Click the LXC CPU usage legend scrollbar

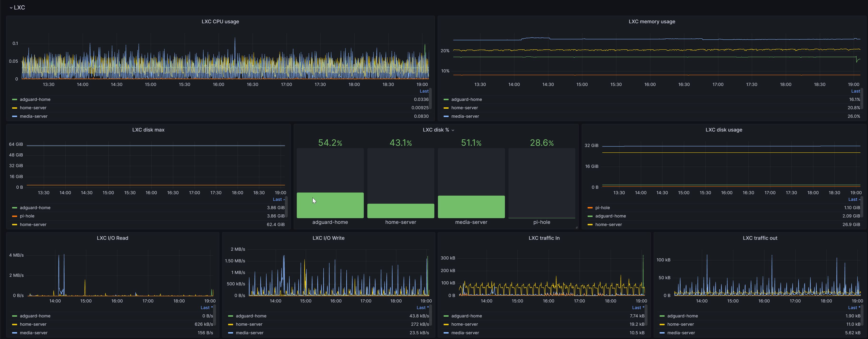point(430,98)
